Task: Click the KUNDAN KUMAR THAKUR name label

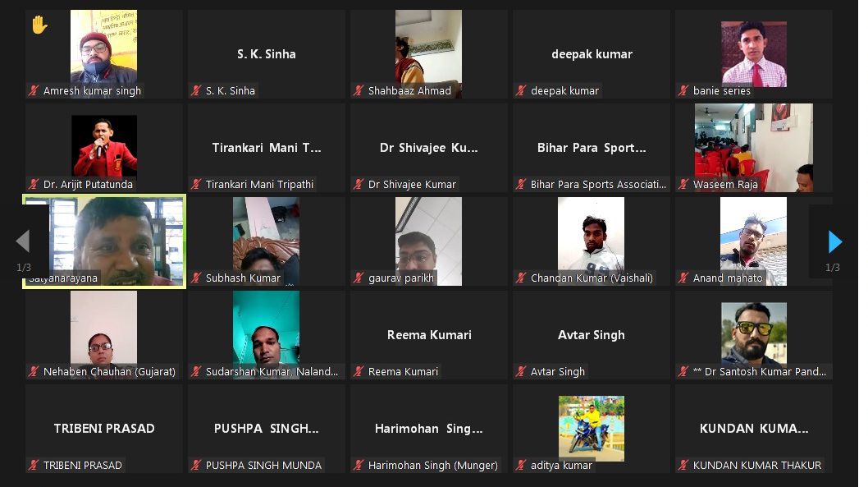Action: 757,465
